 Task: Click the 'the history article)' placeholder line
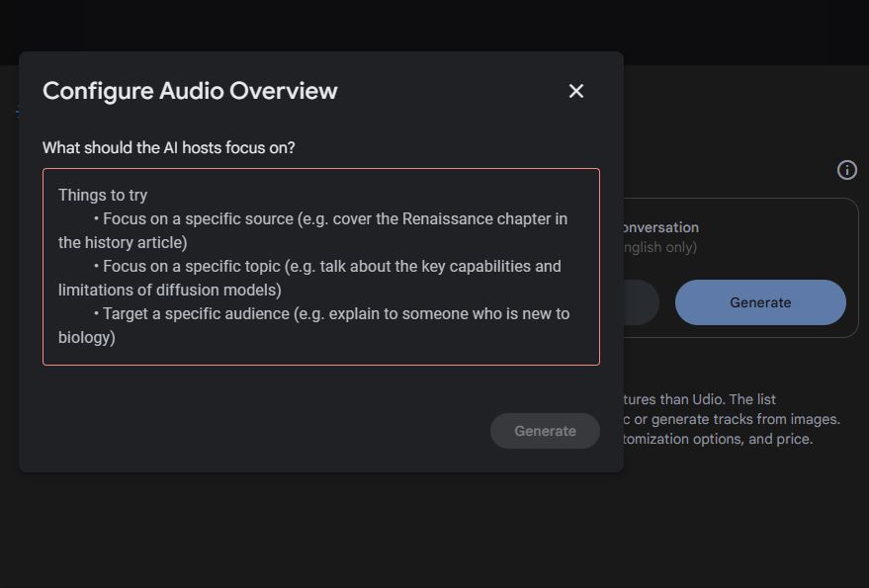pos(123,242)
